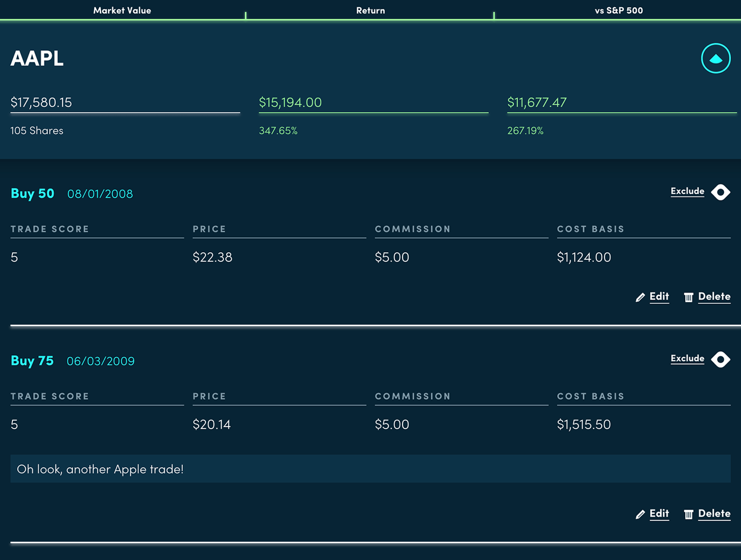The width and height of the screenshot is (741, 560).
Task: Collapse the AAPL position details
Action: click(716, 58)
